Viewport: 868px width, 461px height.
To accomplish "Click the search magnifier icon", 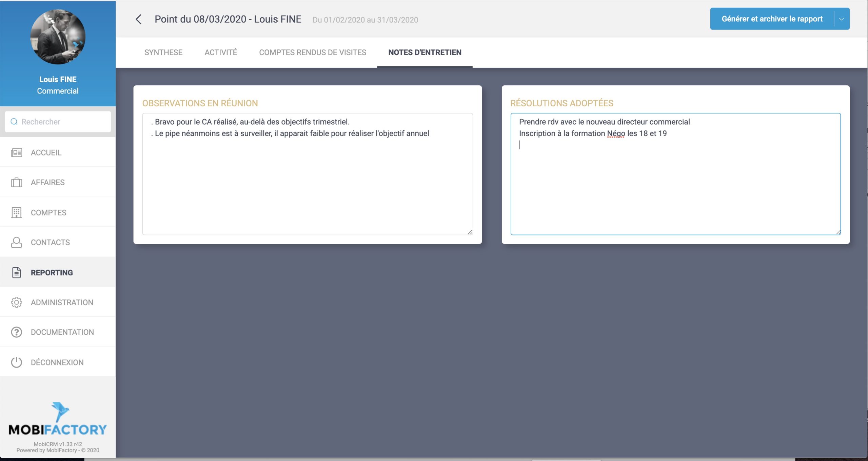I will [14, 122].
